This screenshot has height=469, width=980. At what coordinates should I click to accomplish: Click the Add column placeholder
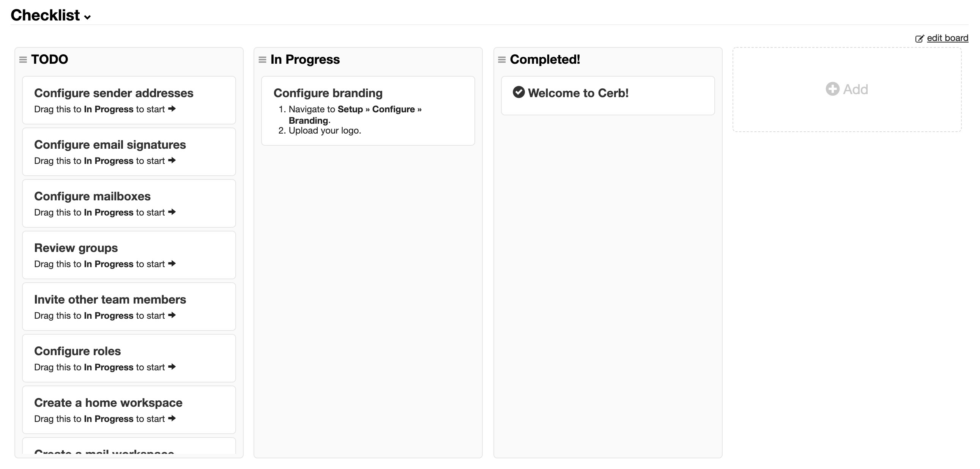coord(847,90)
